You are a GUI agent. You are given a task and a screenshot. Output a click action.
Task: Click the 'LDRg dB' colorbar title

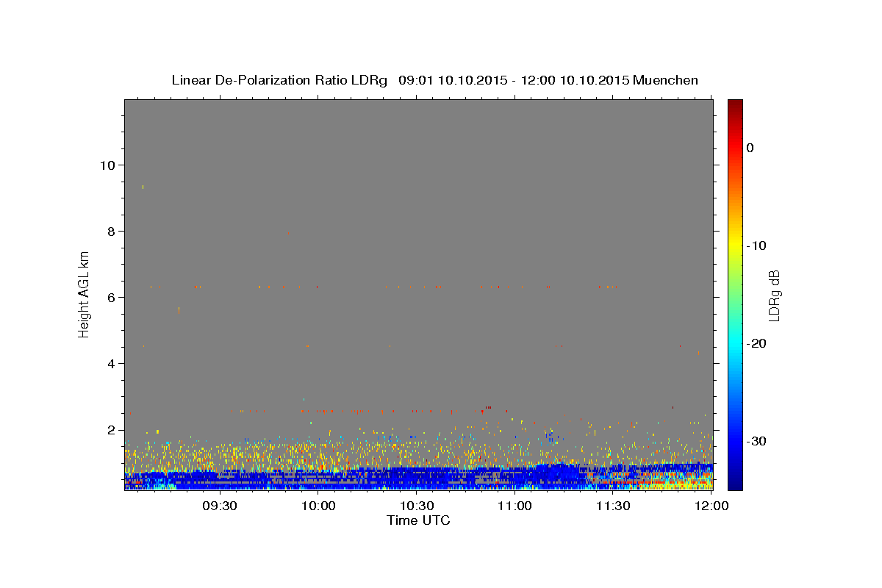pyautogui.click(x=773, y=295)
